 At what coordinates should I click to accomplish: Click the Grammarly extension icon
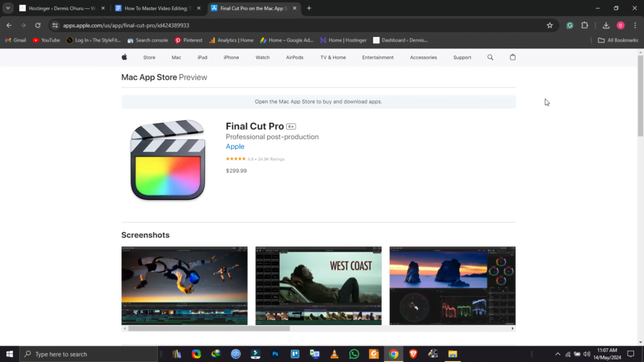tap(570, 25)
